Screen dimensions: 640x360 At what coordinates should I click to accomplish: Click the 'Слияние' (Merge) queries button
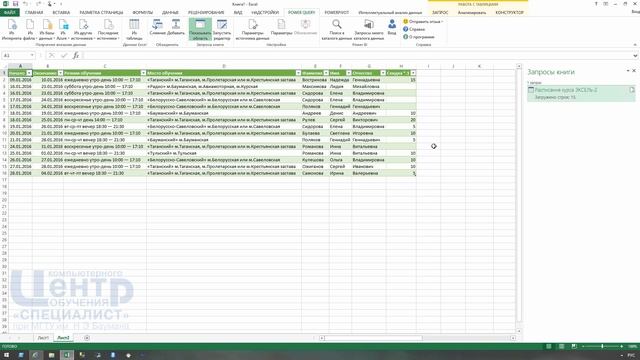[157, 27]
